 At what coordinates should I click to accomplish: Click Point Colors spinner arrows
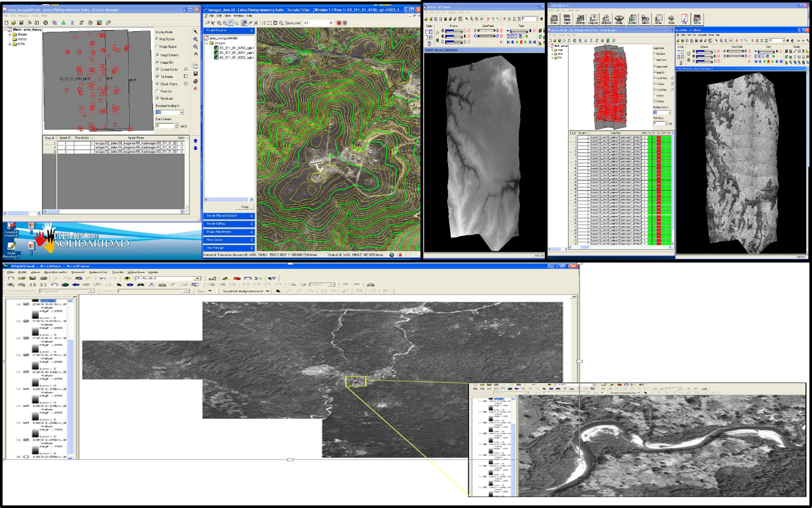[176, 126]
